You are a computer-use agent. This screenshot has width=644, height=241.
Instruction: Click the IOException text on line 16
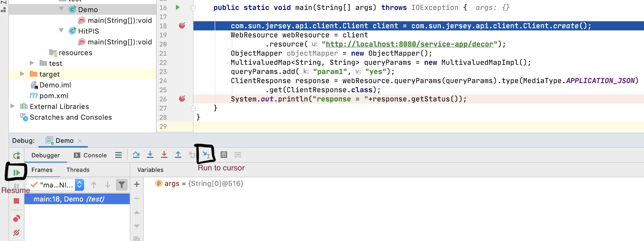[435, 8]
